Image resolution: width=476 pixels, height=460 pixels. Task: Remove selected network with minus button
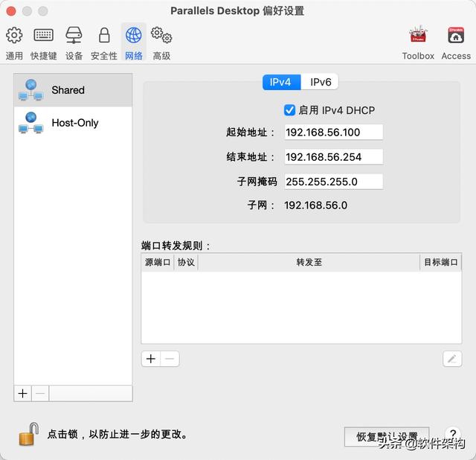coord(40,394)
